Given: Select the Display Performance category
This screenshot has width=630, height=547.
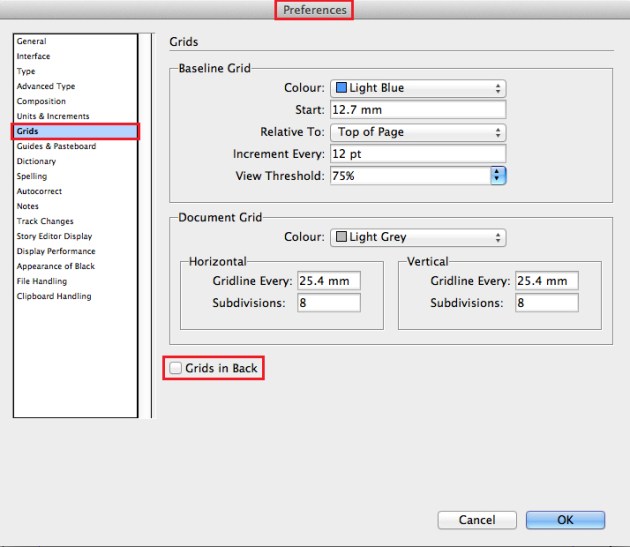Looking at the screenshot, I should pyautogui.click(x=56, y=251).
